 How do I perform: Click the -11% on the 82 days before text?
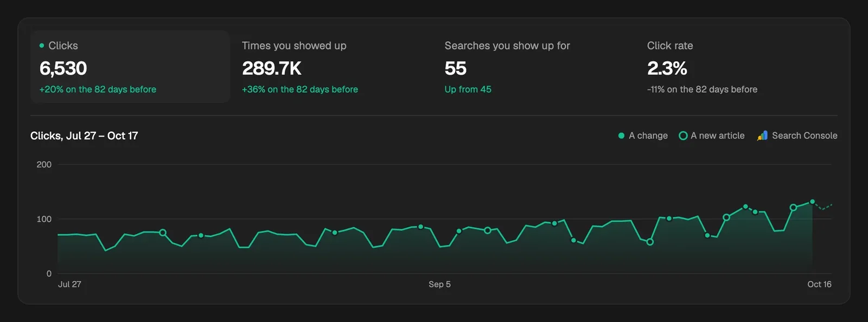click(x=702, y=89)
